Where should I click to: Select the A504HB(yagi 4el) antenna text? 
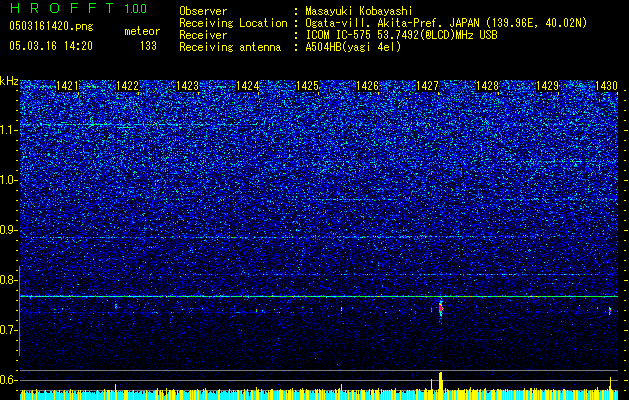click(x=353, y=47)
